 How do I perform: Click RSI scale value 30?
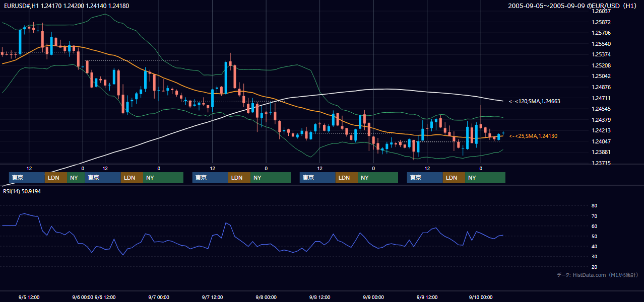coord(595,257)
